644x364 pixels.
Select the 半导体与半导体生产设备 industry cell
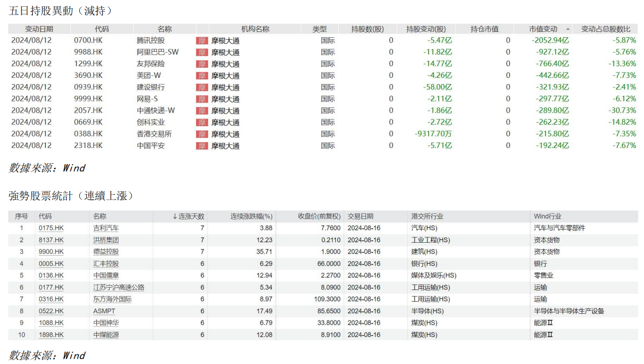pos(569,311)
